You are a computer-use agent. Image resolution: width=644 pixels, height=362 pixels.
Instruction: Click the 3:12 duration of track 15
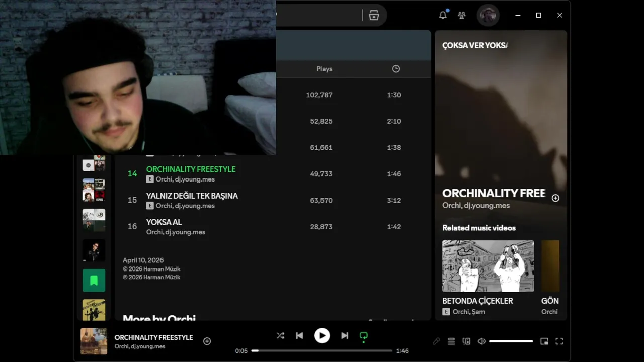(x=394, y=200)
